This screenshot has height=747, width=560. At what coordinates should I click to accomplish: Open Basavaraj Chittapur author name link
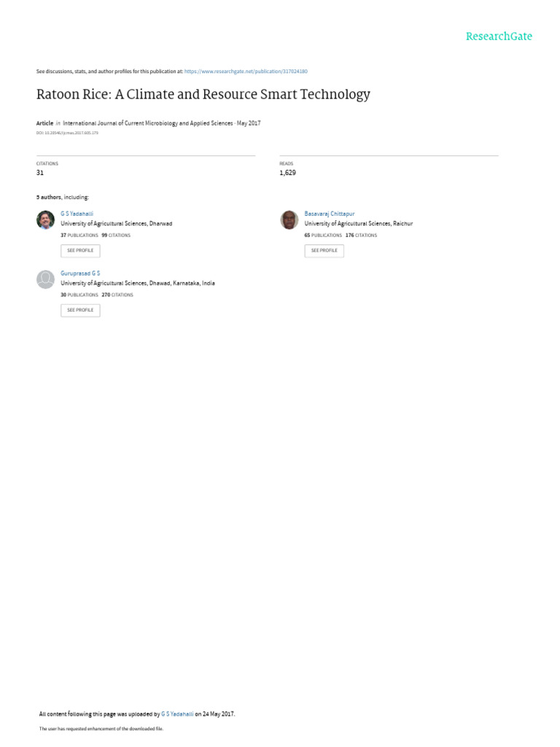point(330,214)
